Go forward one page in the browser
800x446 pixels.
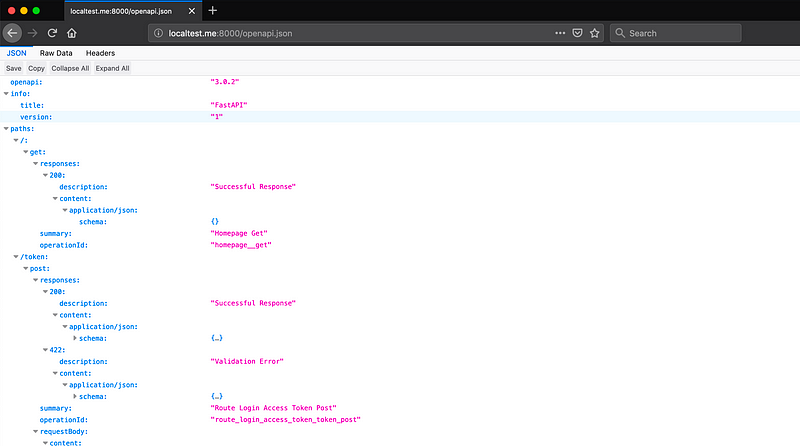point(33,33)
